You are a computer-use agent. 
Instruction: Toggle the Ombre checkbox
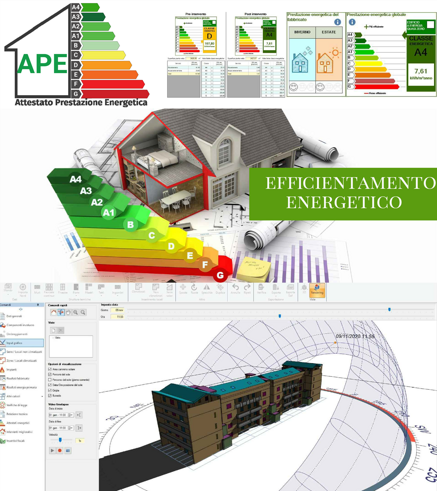(x=50, y=390)
